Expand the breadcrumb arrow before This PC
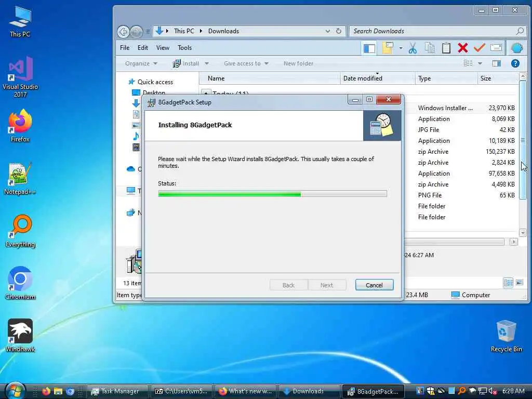 pos(167,31)
